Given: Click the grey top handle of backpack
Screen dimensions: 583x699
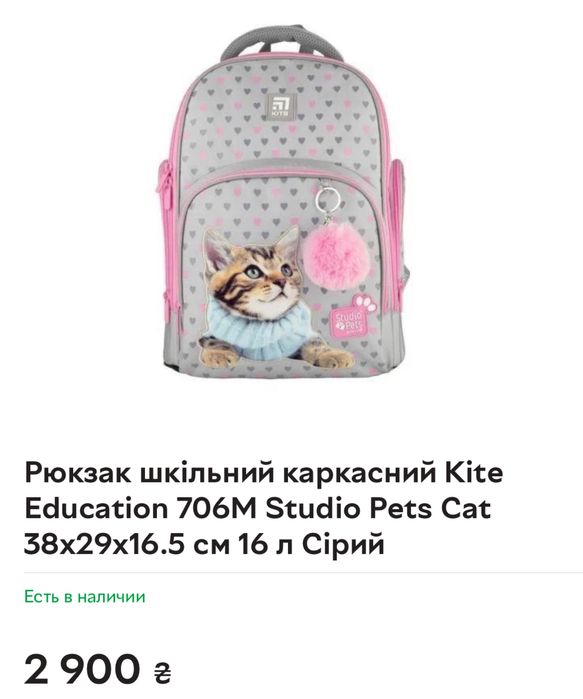Looking at the screenshot, I should (x=281, y=40).
